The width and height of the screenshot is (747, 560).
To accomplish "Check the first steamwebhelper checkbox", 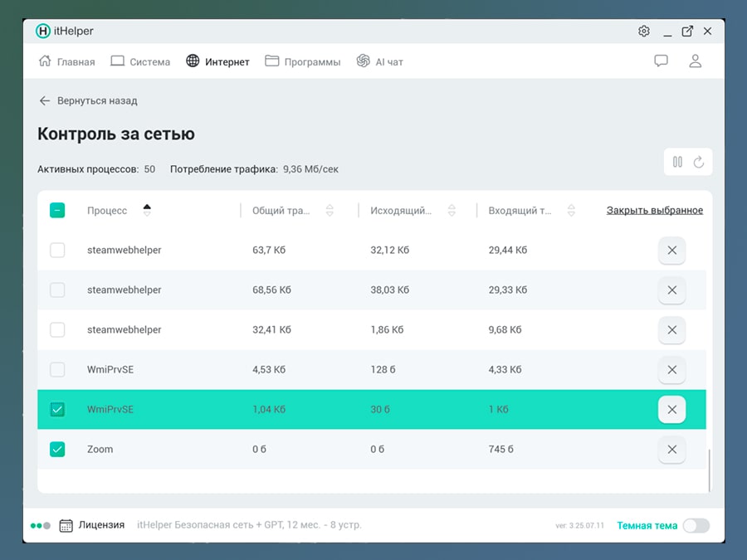I will [57, 251].
